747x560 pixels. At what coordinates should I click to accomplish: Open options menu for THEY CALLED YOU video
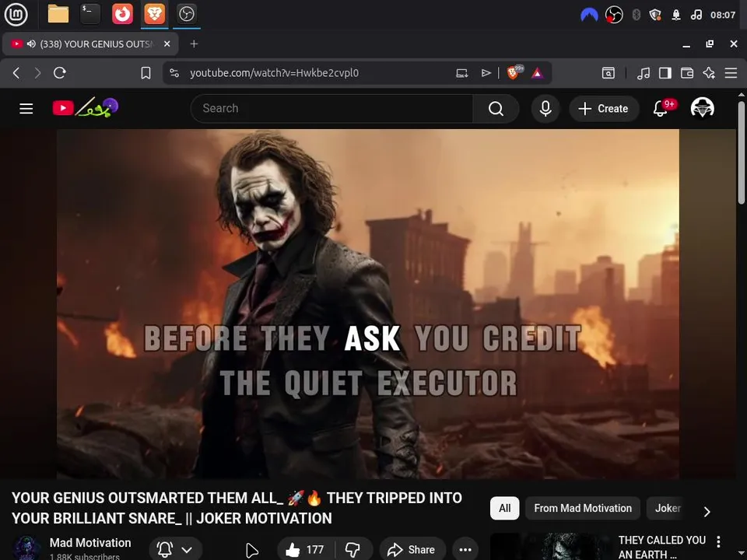(718, 541)
